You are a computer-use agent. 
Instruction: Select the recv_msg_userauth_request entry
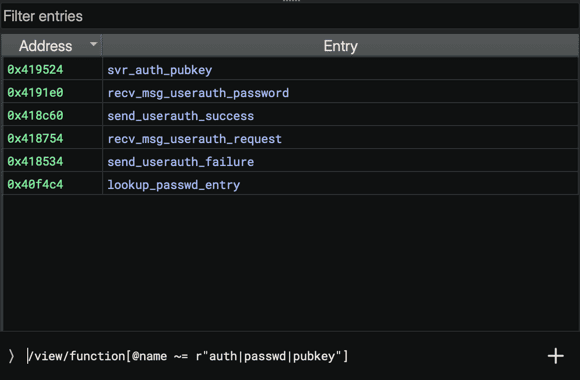pyautogui.click(x=195, y=139)
